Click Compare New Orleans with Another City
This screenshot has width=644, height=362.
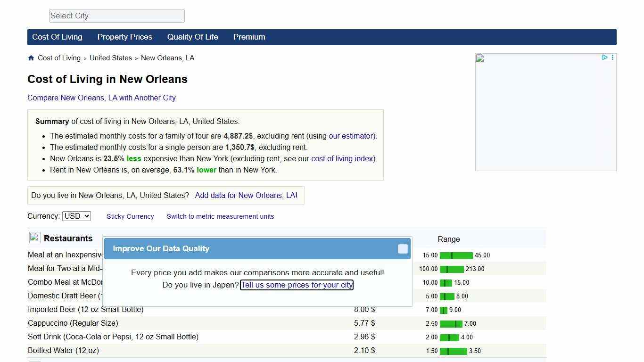tap(101, 98)
